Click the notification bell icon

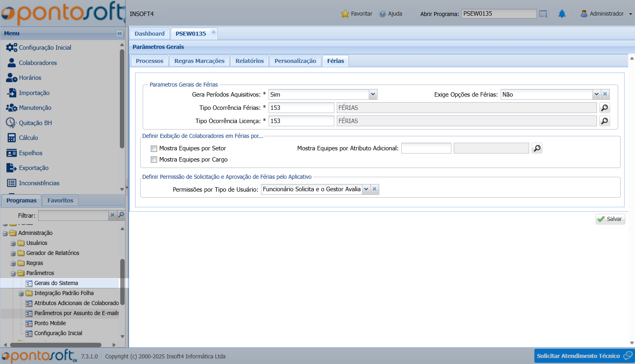[562, 14]
